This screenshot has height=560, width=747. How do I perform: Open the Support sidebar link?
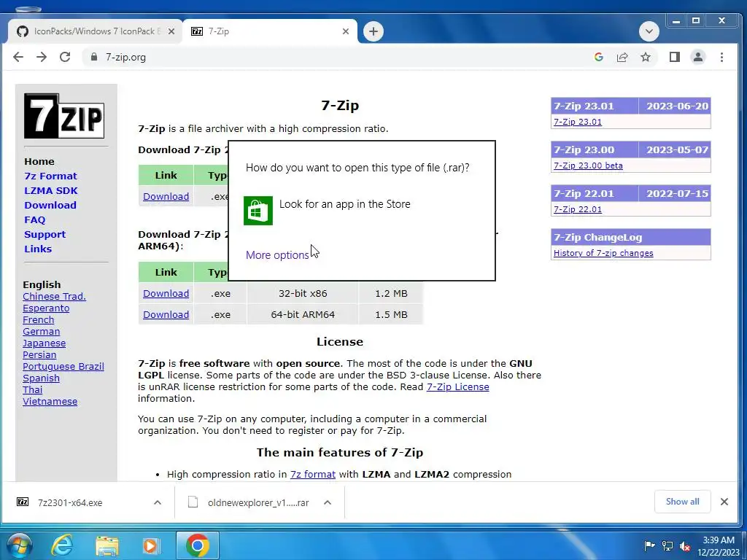tap(44, 234)
